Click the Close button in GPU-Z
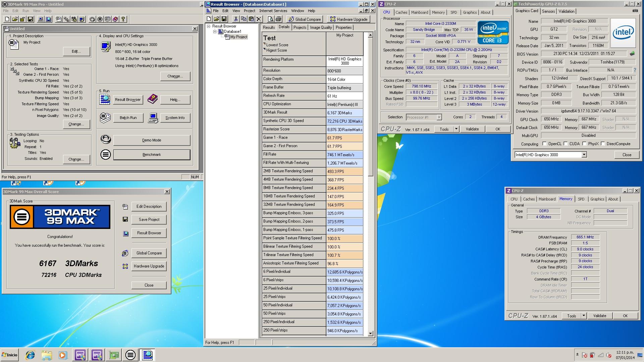 click(627, 155)
